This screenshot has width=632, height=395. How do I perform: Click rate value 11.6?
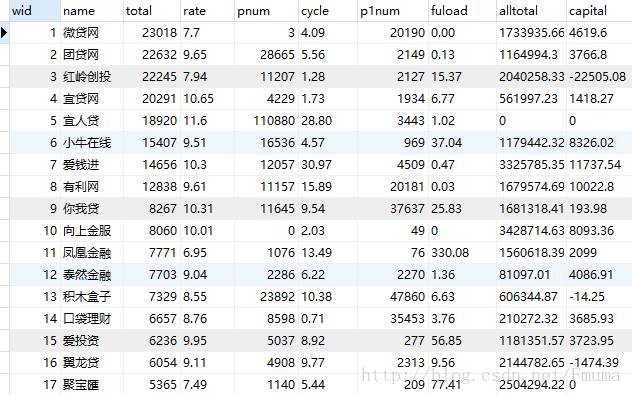tap(195, 121)
